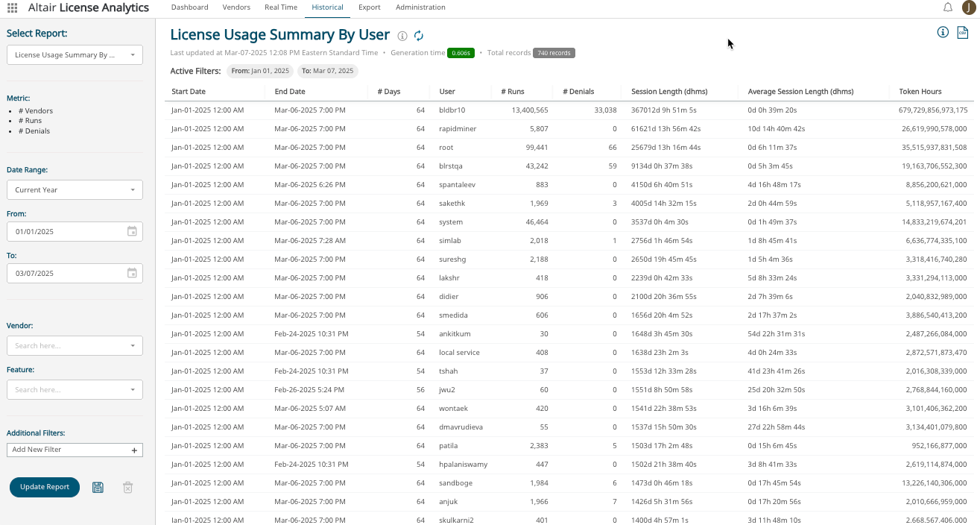Click the 0.606s generation time badge
This screenshot has height=525, width=980.
point(461,53)
